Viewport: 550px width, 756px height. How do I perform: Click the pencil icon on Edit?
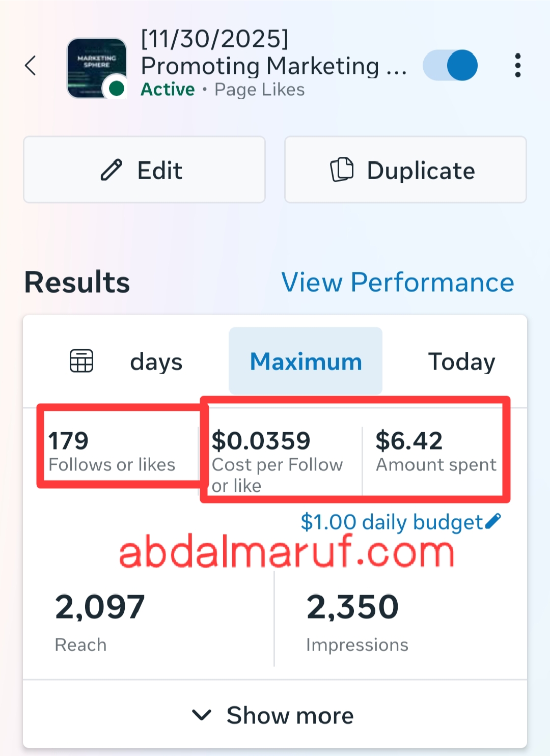111,170
